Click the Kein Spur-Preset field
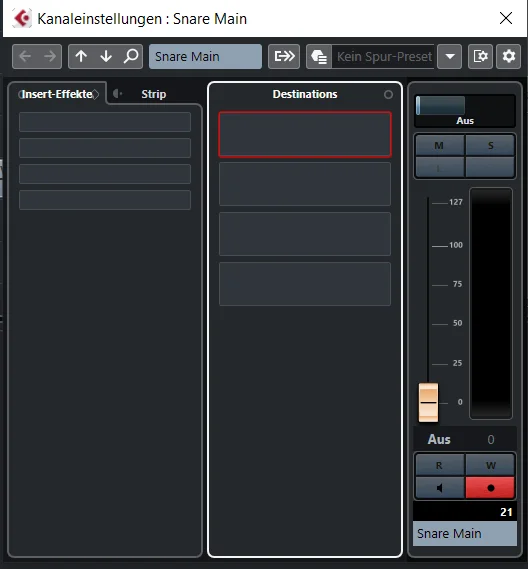The width and height of the screenshot is (528, 569). click(x=383, y=56)
